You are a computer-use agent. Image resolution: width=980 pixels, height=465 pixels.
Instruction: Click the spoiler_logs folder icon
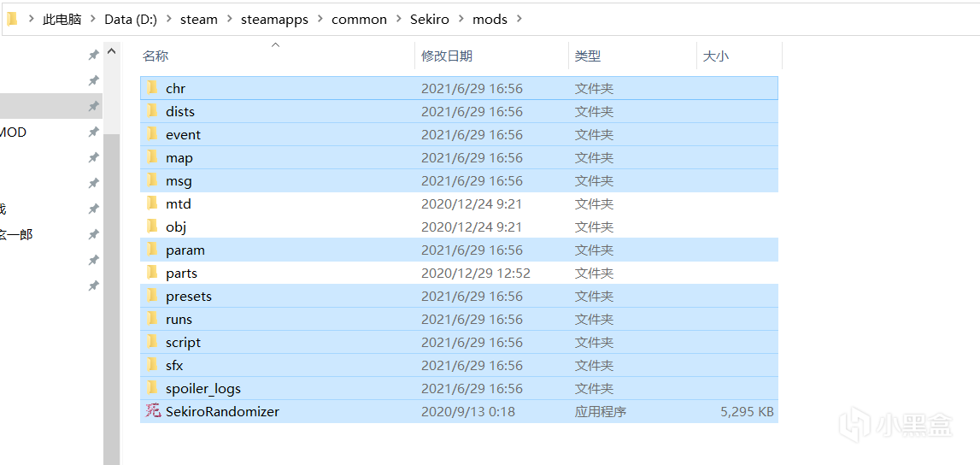tap(153, 388)
